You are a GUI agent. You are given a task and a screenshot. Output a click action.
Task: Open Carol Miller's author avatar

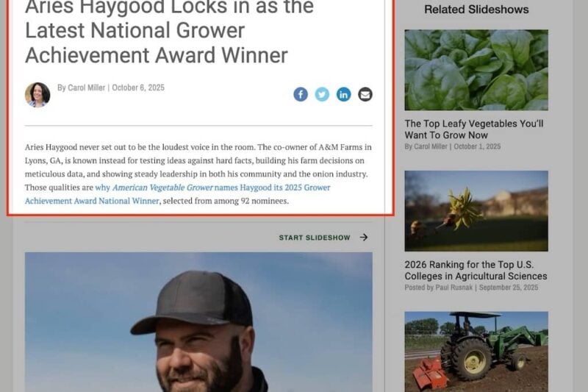pos(37,95)
